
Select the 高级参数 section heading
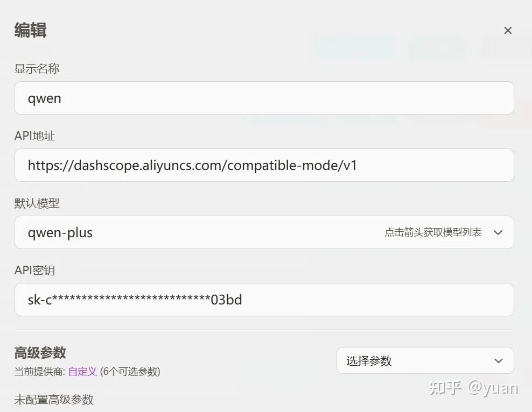(x=40, y=353)
